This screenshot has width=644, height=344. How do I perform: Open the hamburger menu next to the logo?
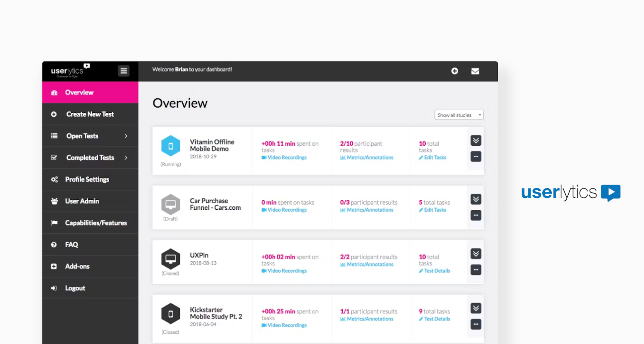124,71
